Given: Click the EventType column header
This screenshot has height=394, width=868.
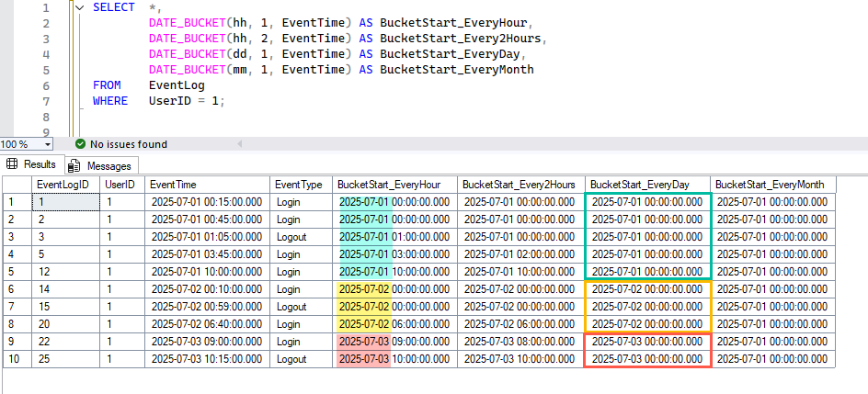Looking at the screenshot, I should click(x=300, y=185).
